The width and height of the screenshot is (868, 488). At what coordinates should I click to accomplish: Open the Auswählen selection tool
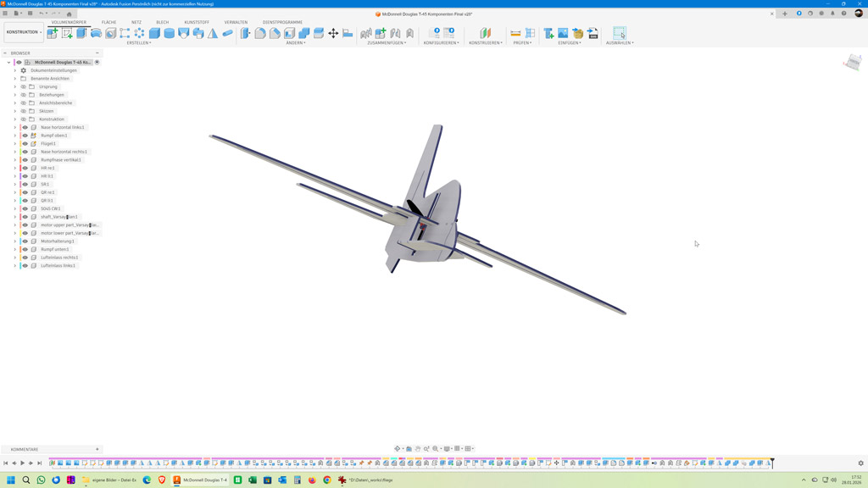[620, 33]
